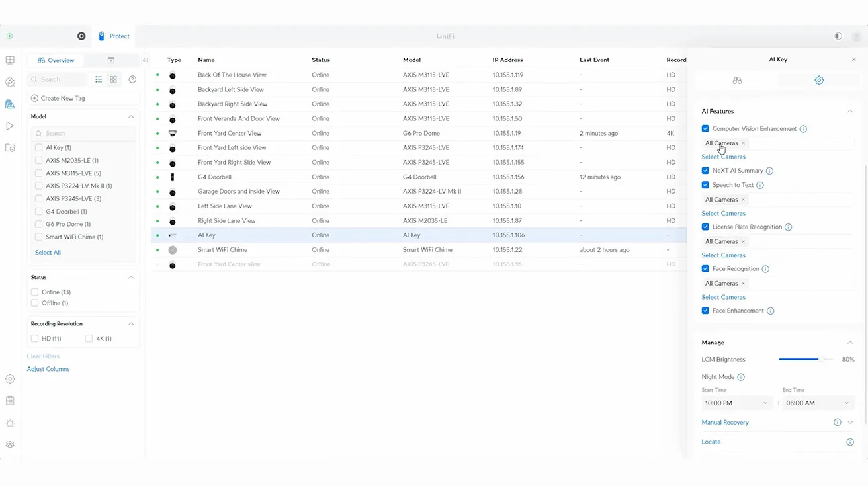
Task: Enable the Offline status filter checkbox
Action: coord(35,303)
